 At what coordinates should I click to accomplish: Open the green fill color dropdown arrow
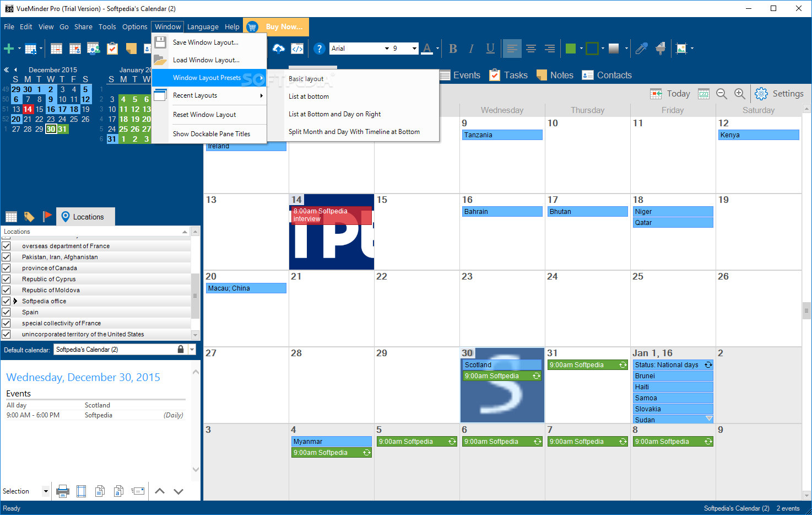pos(581,49)
